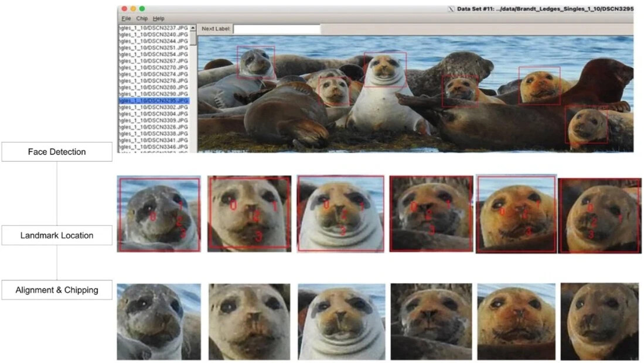Select DSCN3309.JPG in the file list
Screen dimensions: 644x363
[x=154, y=120]
